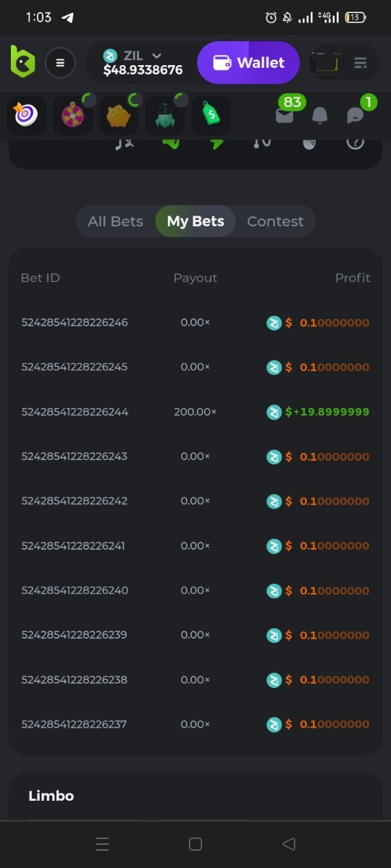Open the hamburger menu button
Screen dimensions: 391x868
60,63
